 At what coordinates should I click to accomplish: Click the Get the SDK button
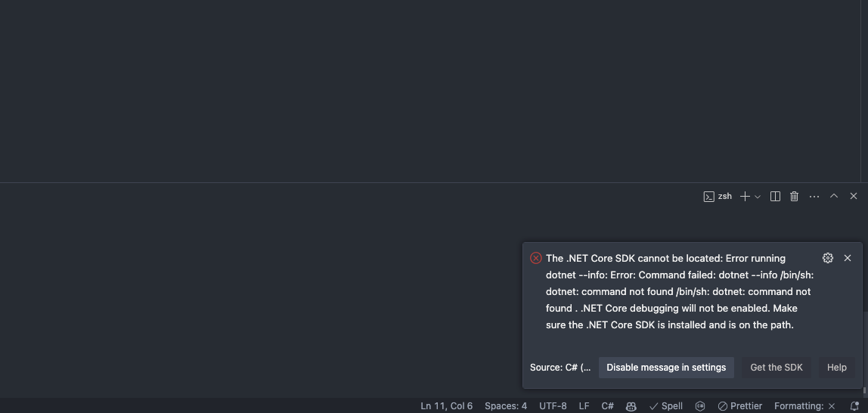[777, 368]
